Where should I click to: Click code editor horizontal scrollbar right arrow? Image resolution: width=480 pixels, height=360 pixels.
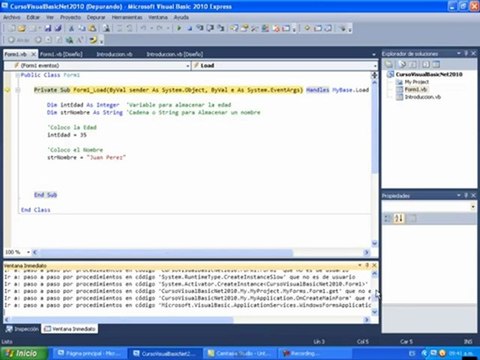pos(366,252)
